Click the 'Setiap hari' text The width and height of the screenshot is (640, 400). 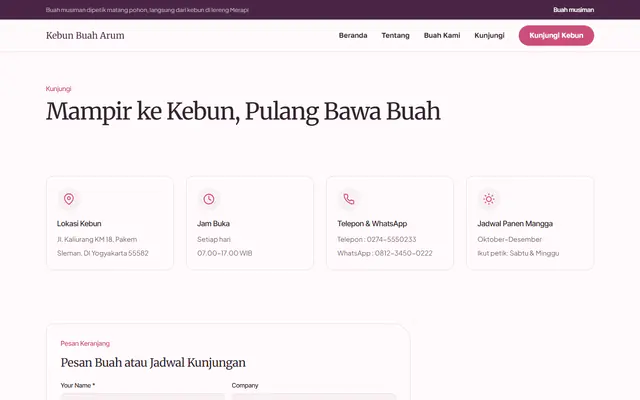[214, 239]
